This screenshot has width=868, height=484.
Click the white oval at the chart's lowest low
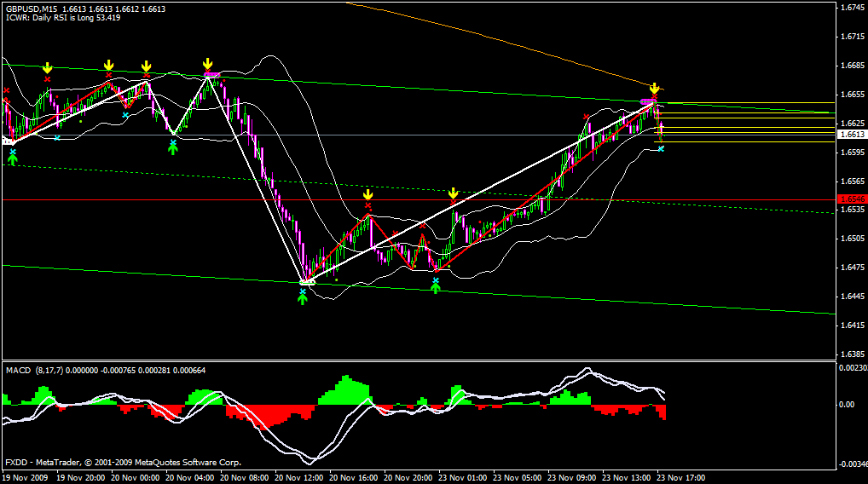307,281
